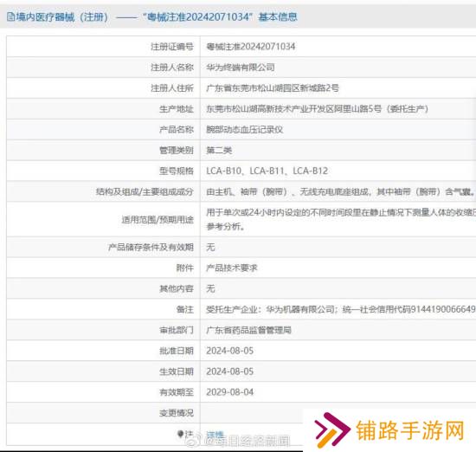
Task: Select model spec LCA-B10、LCA-B11、LCA-B12
Action: [267, 171]
